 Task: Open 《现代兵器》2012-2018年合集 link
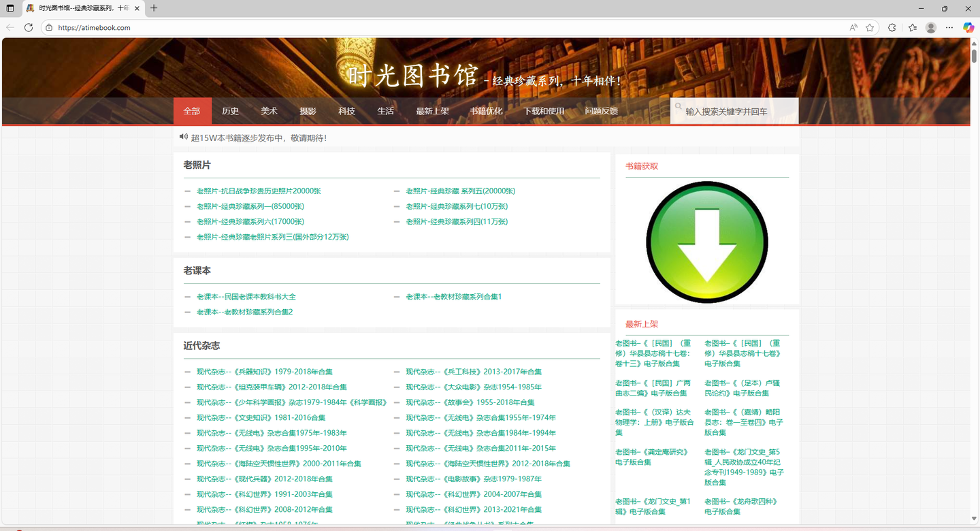[x=265, y=479]
